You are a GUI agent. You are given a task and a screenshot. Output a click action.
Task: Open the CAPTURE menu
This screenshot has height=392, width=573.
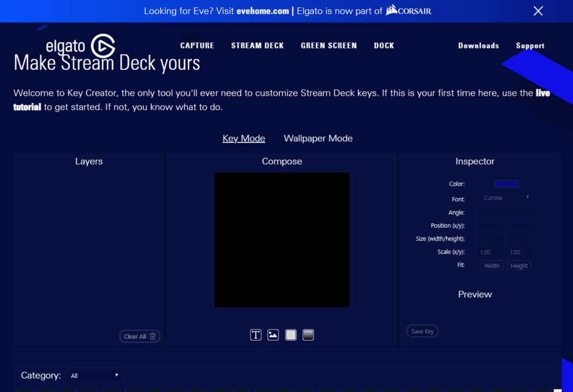197,46
